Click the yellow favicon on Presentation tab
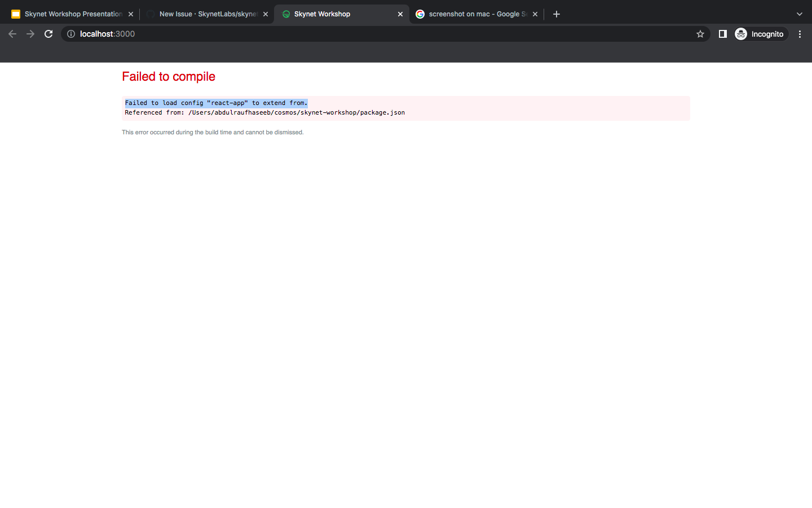Image resolution: width=812 pixels, height=508 pixels. [x=15, y=14]
